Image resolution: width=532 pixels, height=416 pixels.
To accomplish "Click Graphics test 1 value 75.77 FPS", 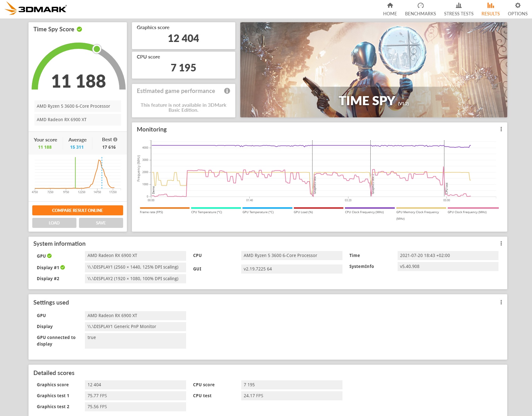I will click(x=135, y=396).
